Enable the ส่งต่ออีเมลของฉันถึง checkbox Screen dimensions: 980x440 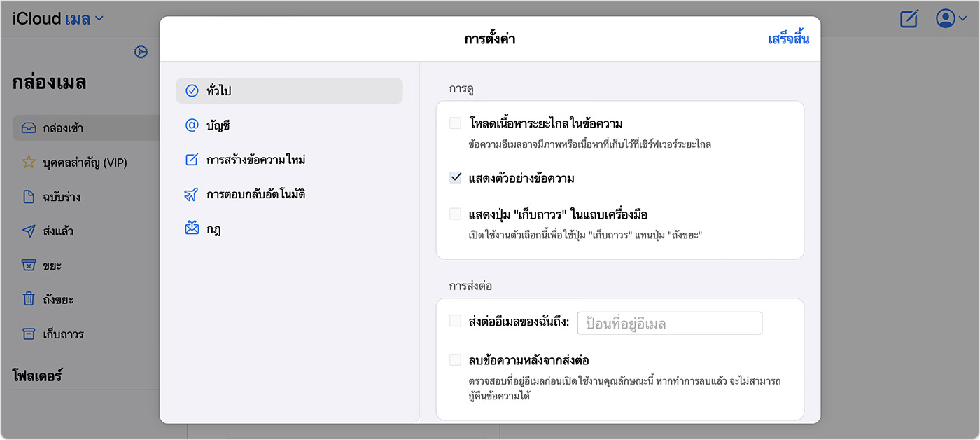pos(456,322)
